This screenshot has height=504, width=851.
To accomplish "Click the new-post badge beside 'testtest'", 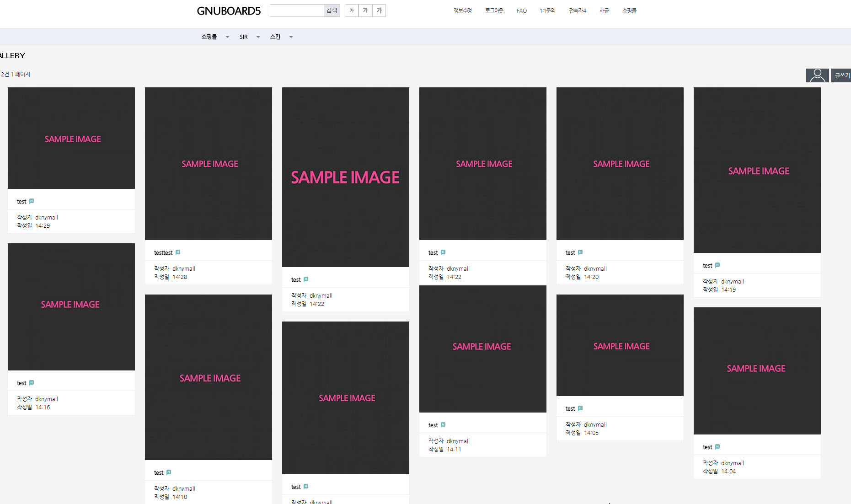I will 178,252.
